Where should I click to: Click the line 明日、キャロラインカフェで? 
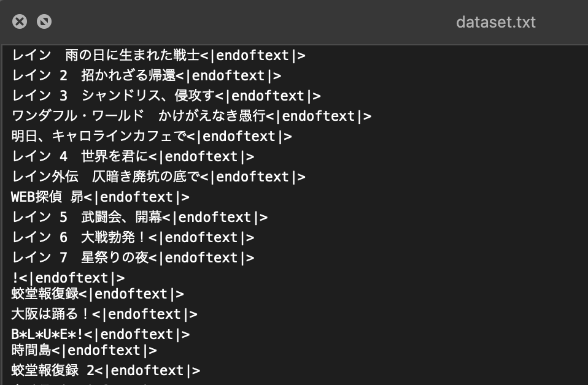pos(152,136)
